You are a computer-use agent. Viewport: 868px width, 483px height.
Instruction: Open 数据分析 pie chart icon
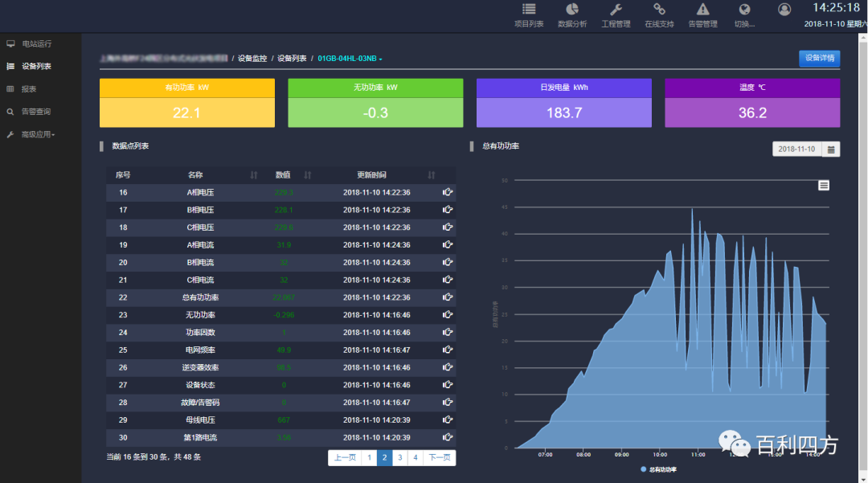(x=572, y=10)
